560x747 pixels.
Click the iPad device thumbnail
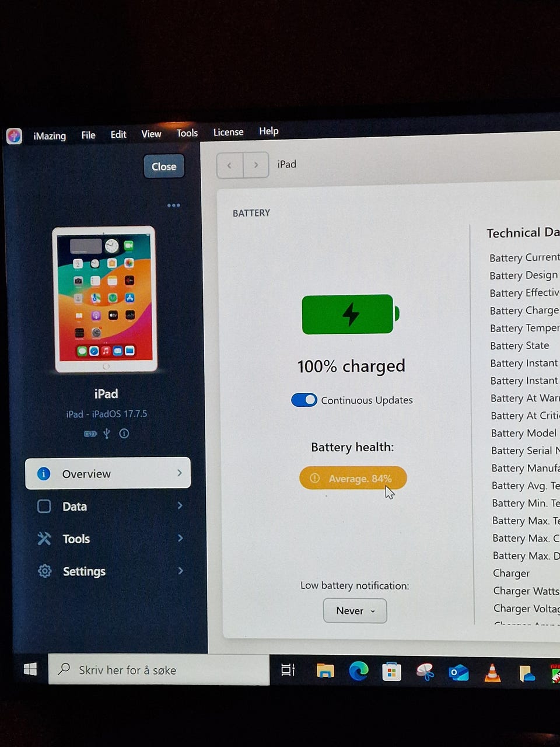[105, 299]
